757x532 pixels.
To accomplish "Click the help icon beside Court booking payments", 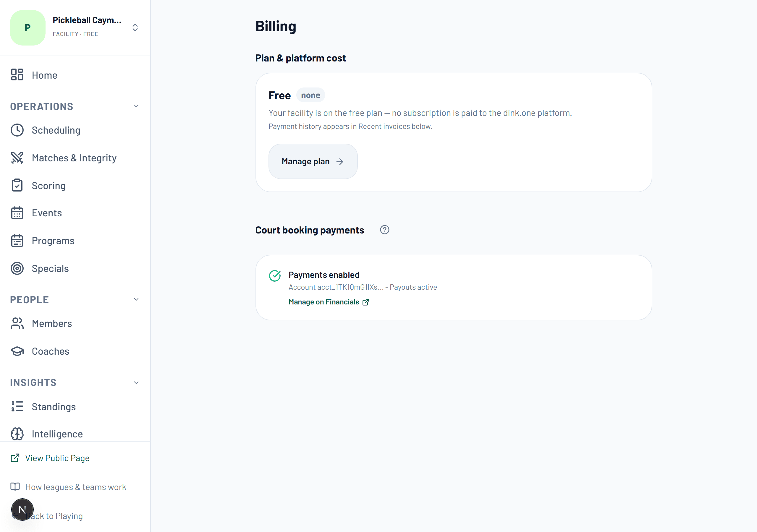I will [384, 230].
